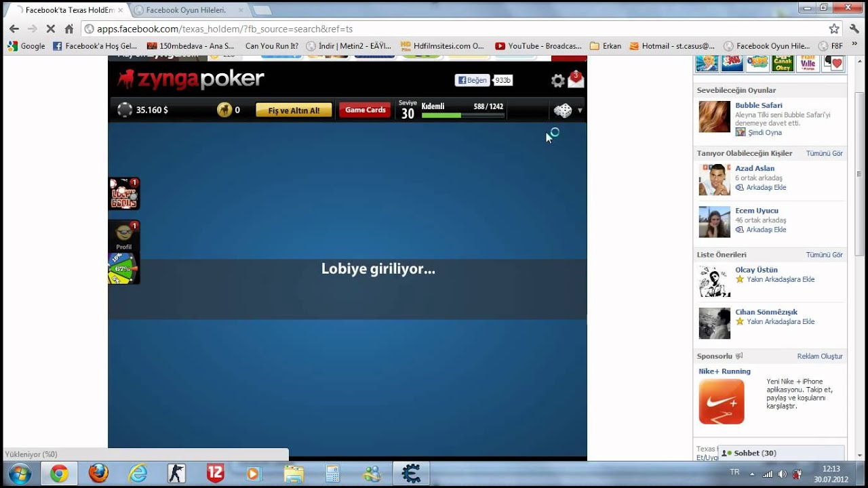
Task: Add Cihan Sönmêzışık to Yakın Arkadaşlar
Action: [781, 321]
